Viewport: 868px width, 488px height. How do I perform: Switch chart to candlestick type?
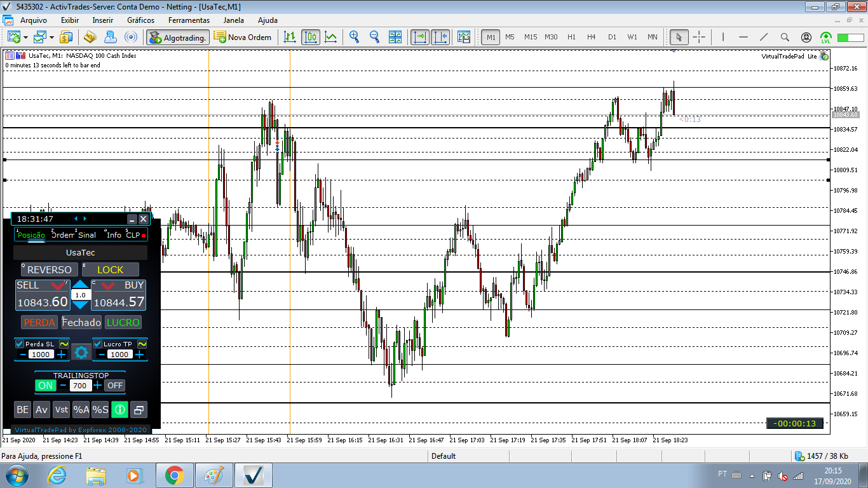(311, 37)
